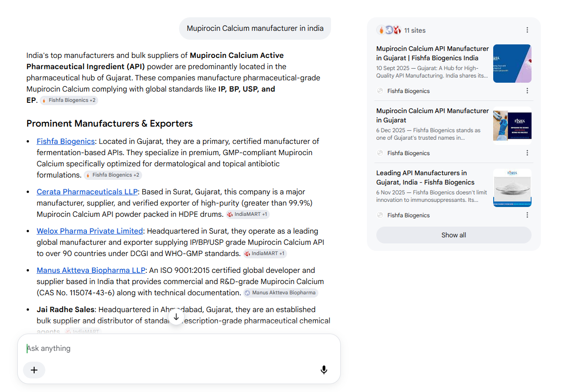Image resolution: width=568 pixels, height=392 pixels.
Task: Open the Fishfa Biogenics link
Action: click(x=66, y=141)
